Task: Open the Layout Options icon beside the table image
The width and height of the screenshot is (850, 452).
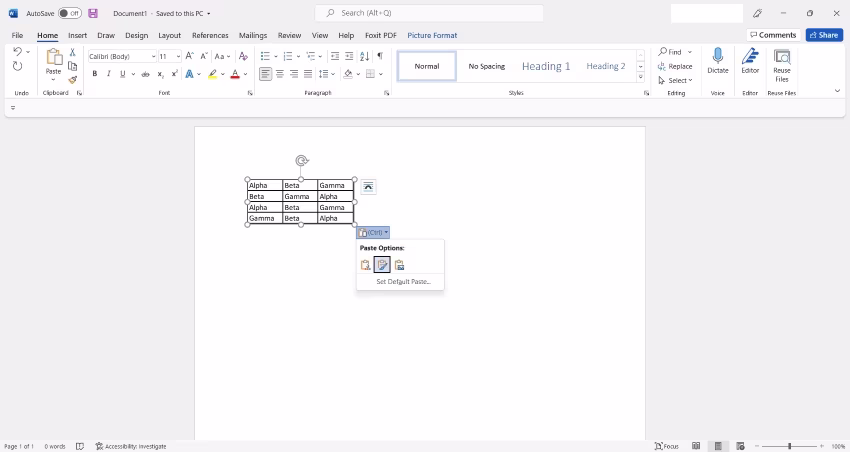Action: [x=368, y=187]
